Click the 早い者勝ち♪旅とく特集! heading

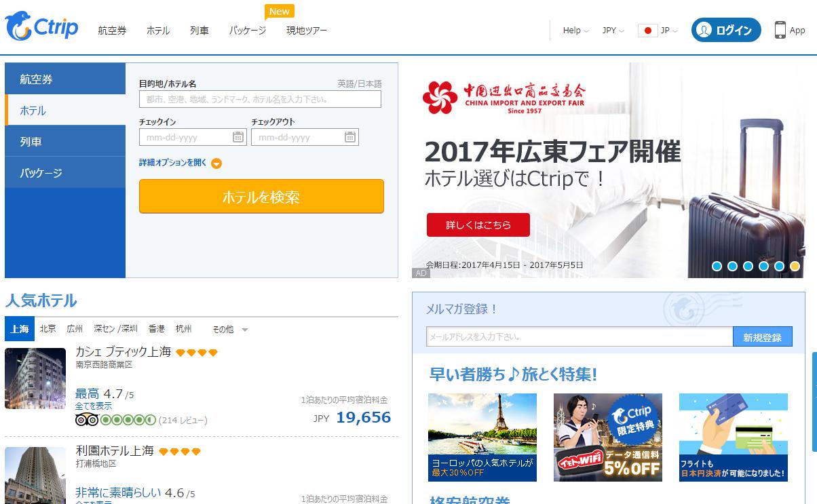pos(513,374)
